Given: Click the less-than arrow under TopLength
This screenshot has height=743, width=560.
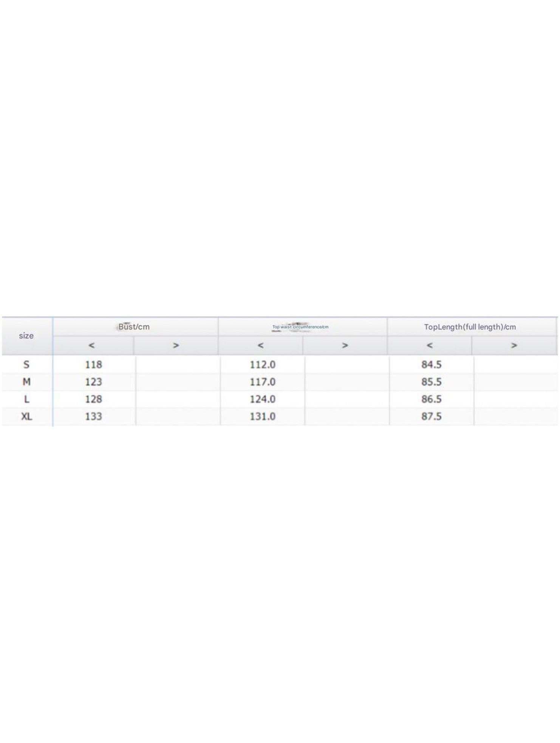Looking at the screenshot, I should coord(429,345).
